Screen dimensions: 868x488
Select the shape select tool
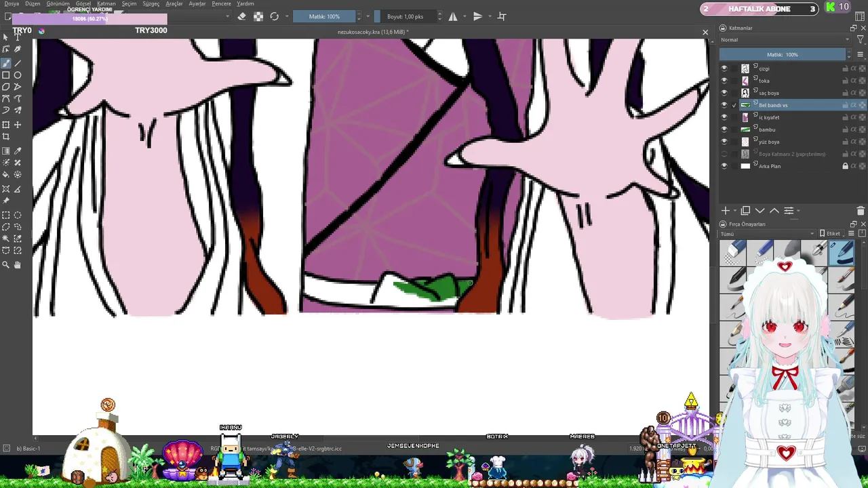[6, 37]
